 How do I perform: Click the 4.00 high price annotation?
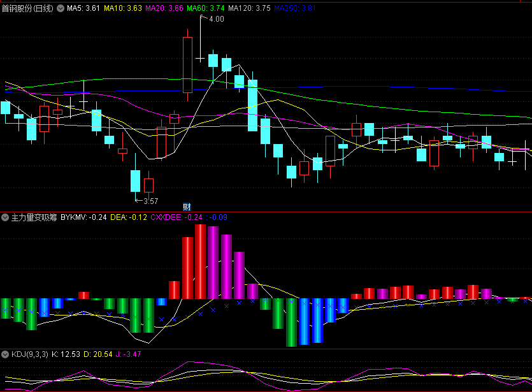pyautogui.click(x=217, y=19)
